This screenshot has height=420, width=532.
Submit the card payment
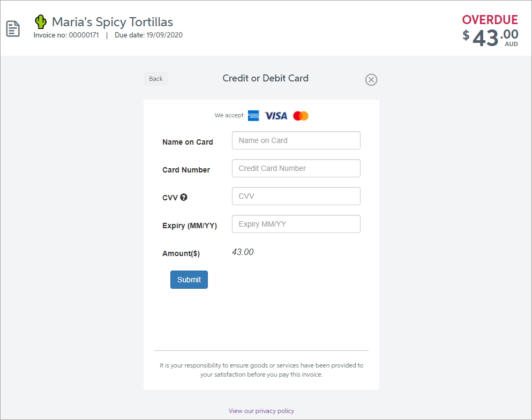(189, 280)
